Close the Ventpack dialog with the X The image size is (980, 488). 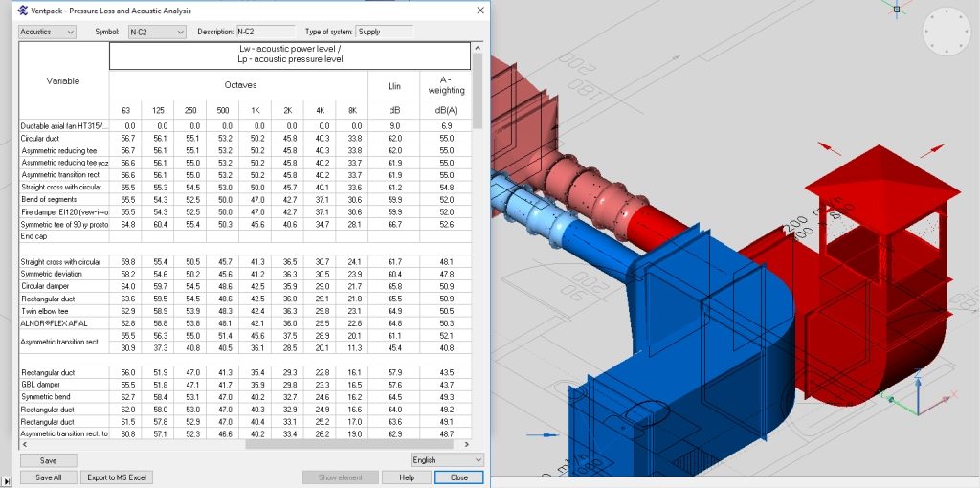[479, 11]
